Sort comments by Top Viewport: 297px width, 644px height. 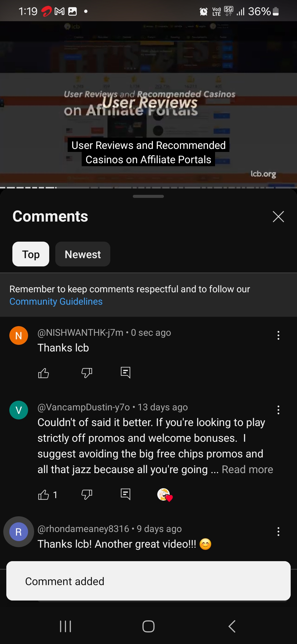[x=31, y=254]
